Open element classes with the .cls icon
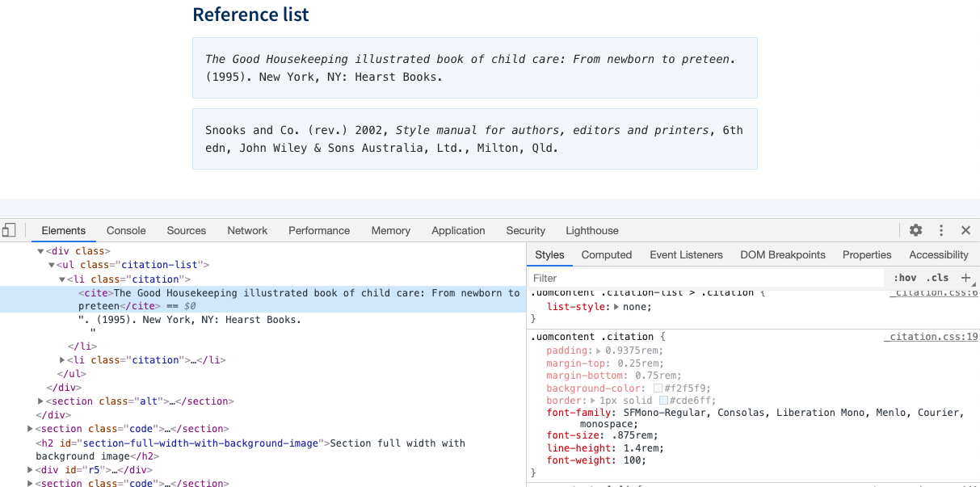 pyautogui.click(x=939, y=277)
